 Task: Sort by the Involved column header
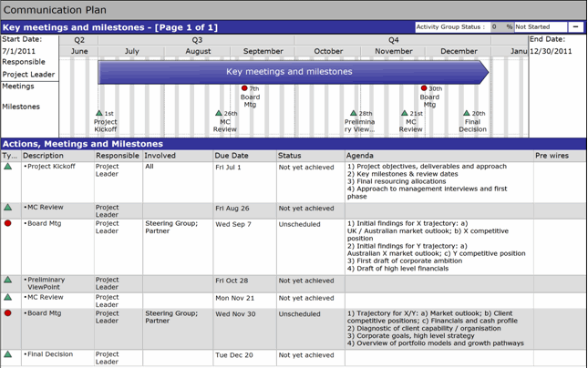point(178,156)
